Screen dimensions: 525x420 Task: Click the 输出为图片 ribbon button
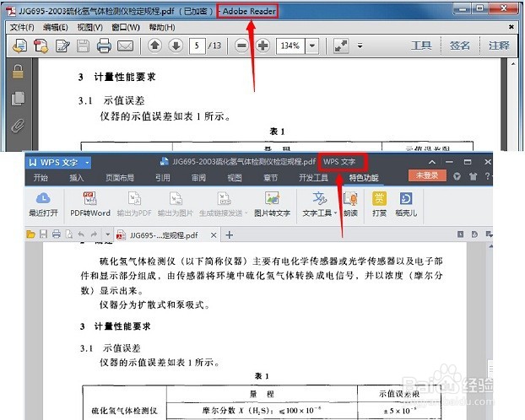[x=176, y=204]
